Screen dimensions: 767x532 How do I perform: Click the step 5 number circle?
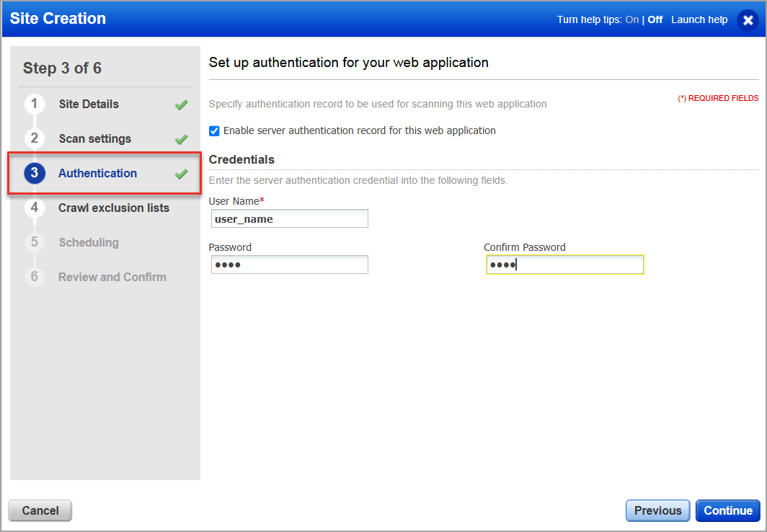34,242
